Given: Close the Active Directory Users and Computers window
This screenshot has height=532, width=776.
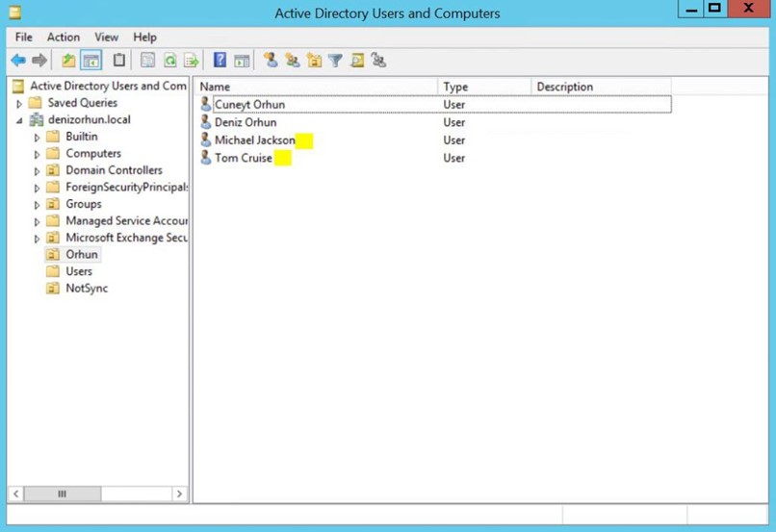Looking at the screenshot, I should [749, 9].
